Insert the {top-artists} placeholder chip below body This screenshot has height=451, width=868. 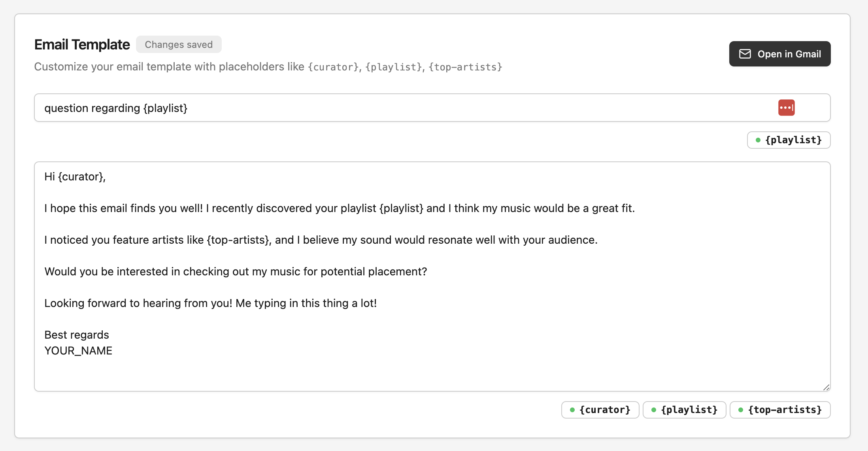pyautogui.click(x=780, y=410)
